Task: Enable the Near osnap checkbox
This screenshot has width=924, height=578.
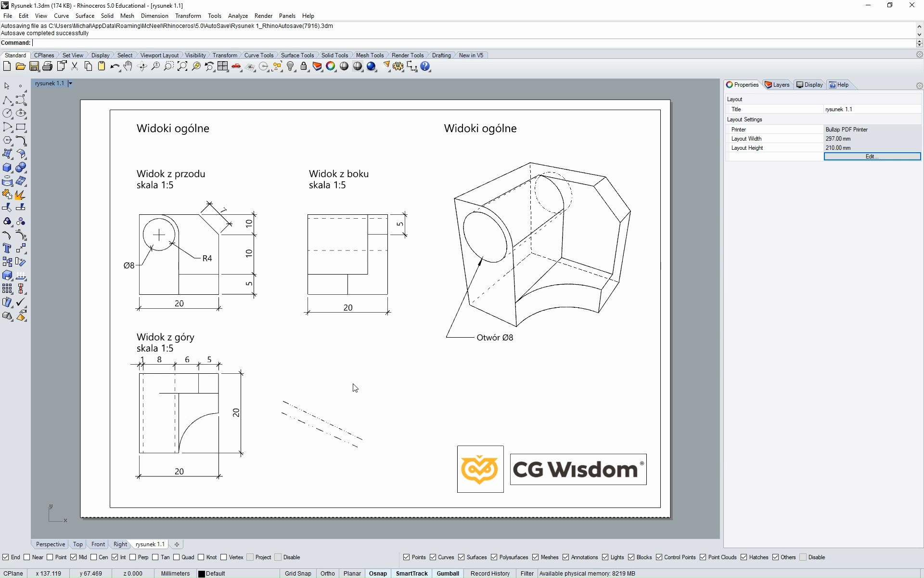Action: pos(27,557)
